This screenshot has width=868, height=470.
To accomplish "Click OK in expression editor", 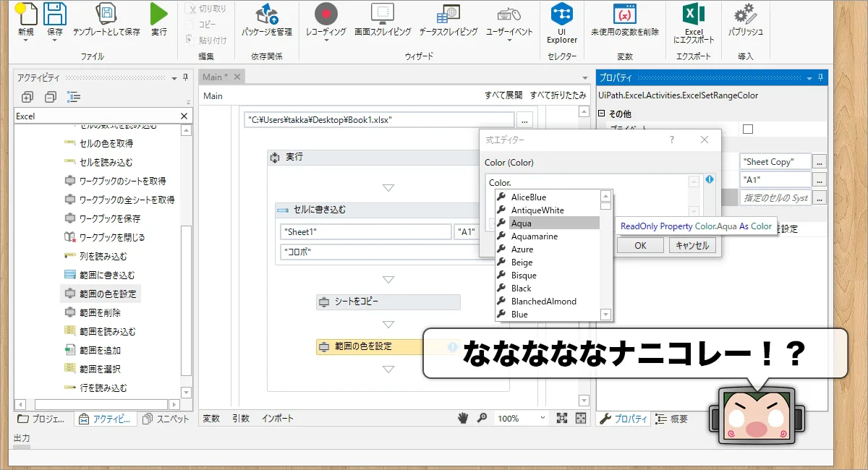I will tap(640, 245).
